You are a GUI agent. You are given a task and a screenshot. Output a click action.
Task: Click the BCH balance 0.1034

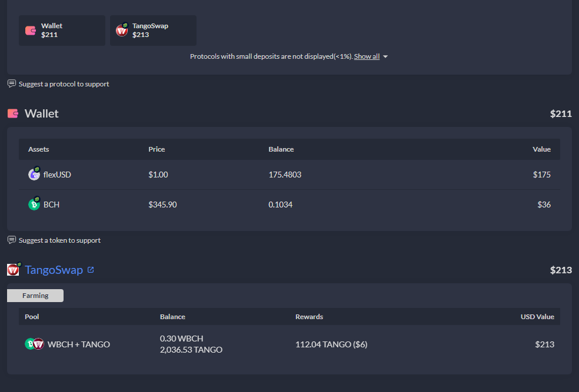click(280, 205)
